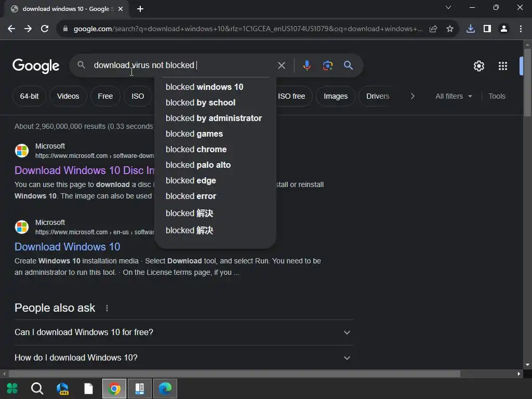Open Edge PRE app in taskbar
The width and height of the screenshot is (532, 399).
coord(63,389)
